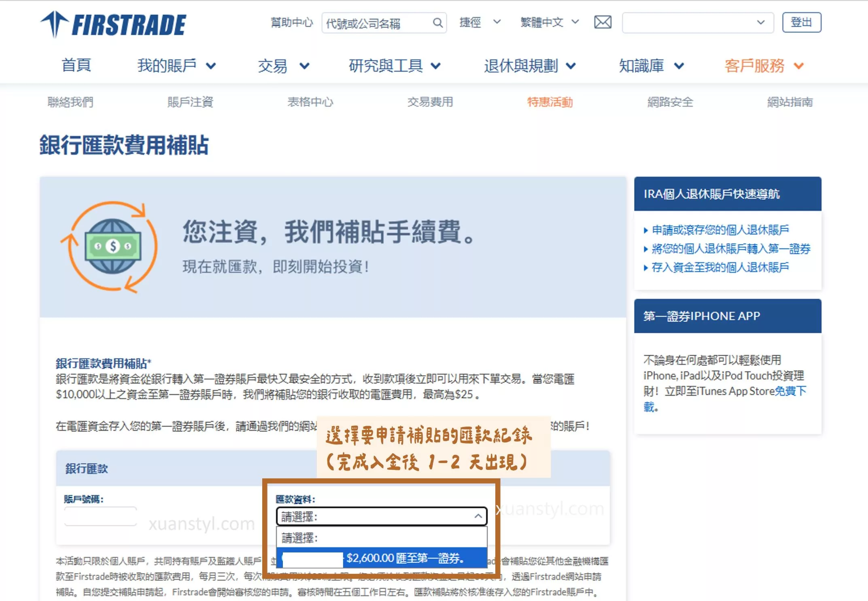Open 申請或滾存您的個人退休賬戶 link
868x601 pixels.
720,230
